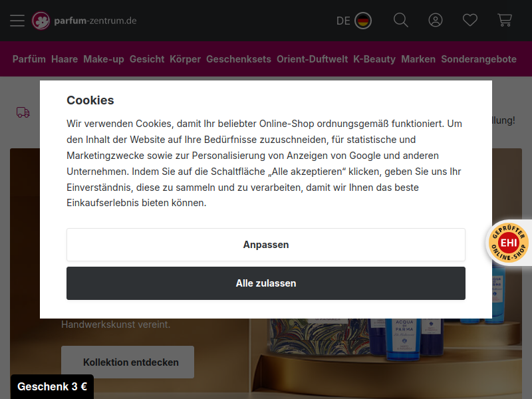Open the K-Beauty category
The image size is (532, 399).
(374, 59)
